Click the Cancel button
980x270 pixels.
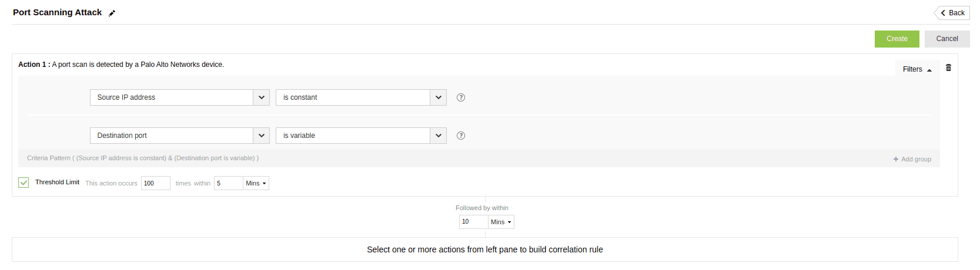pyautogui.click(x=946, y=39)
